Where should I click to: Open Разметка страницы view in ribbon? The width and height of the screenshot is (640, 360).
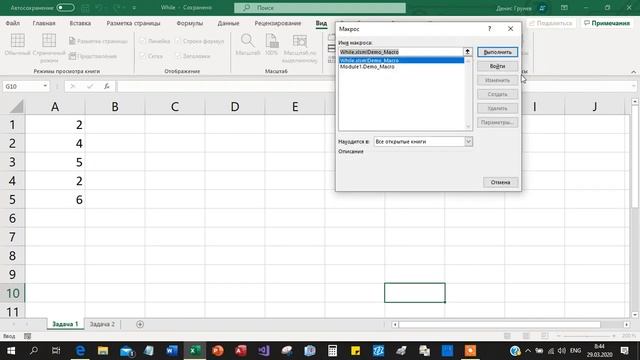[98, 41]
